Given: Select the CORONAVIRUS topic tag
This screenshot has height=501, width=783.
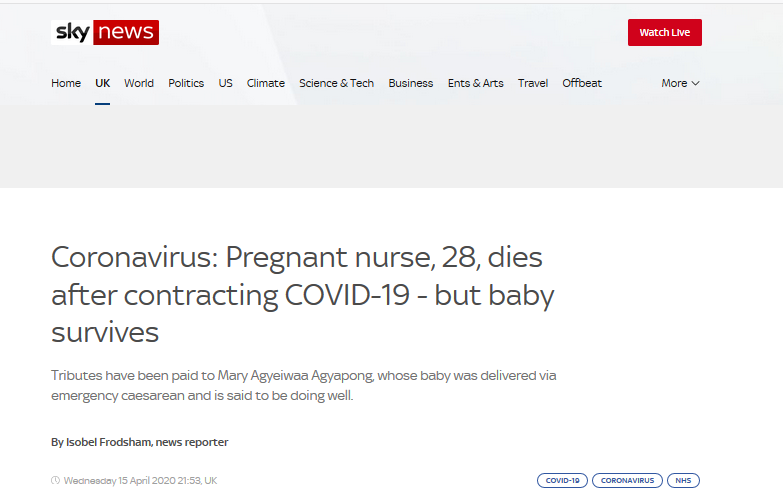Looking at the screenshot, I should pos(627,481).
